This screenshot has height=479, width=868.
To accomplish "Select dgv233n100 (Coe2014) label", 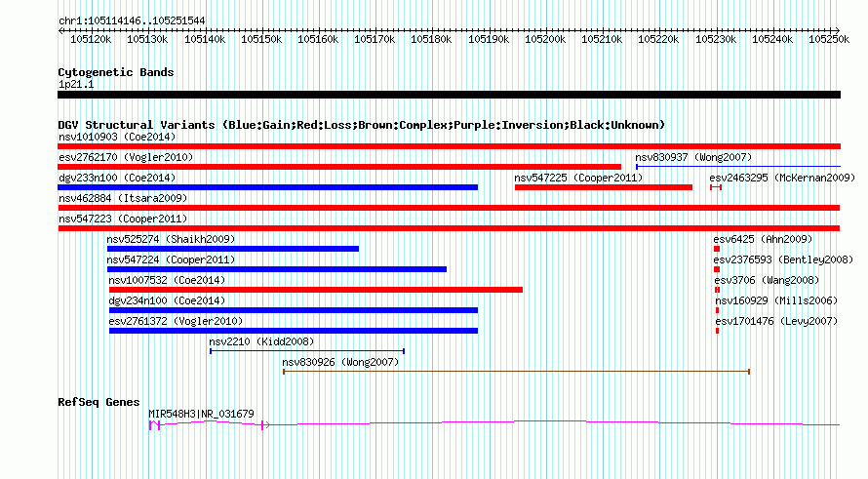I will 117,178.
